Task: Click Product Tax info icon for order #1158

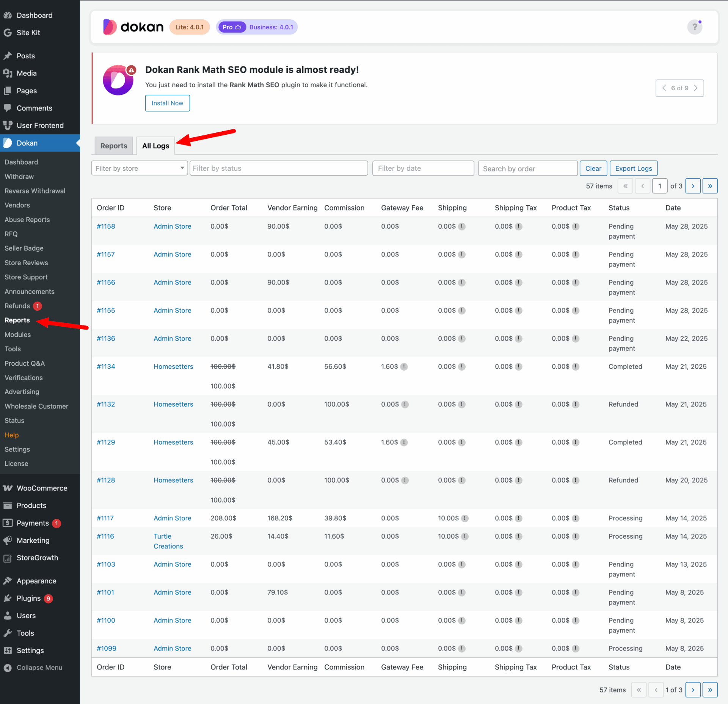Action: pyautogui.click(x=576, y=226)
